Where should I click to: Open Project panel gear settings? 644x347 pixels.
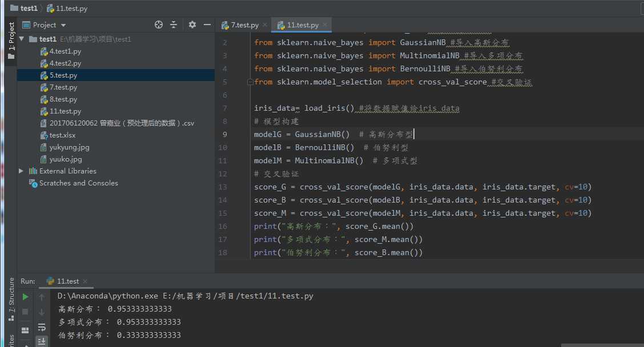click(x=192, y=25)
